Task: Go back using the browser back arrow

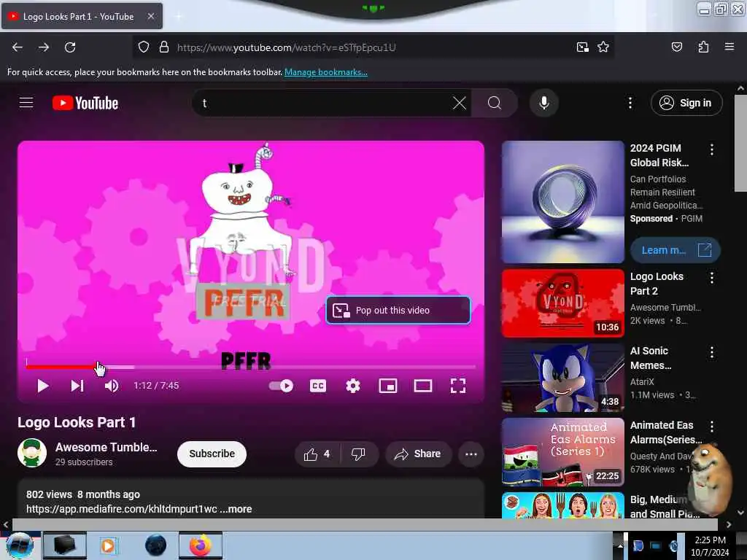Action: pos(18,47)
